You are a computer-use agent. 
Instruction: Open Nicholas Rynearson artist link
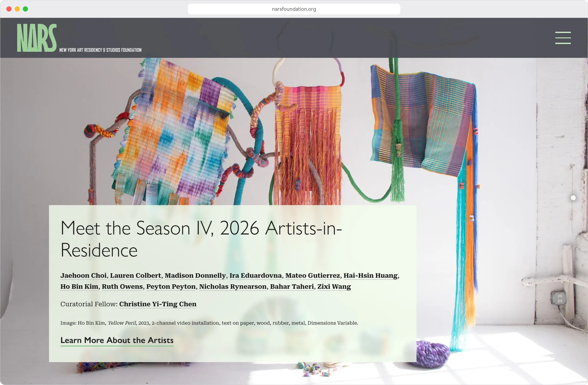[233, 287]
